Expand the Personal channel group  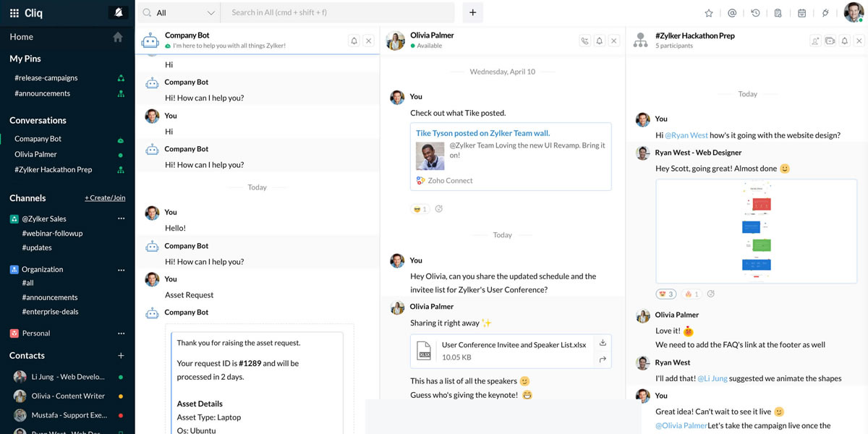(x=14, y=333)
